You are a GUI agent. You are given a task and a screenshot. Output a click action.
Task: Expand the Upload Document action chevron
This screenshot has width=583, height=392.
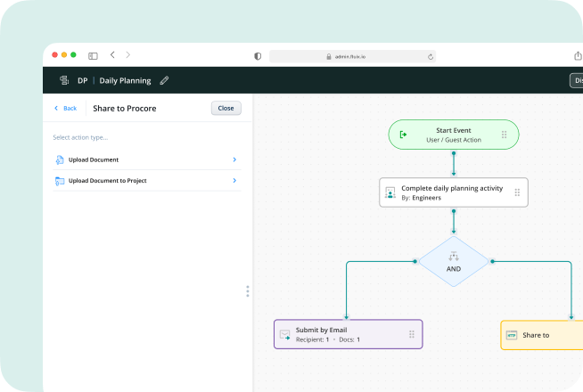(x=234, y=159)
